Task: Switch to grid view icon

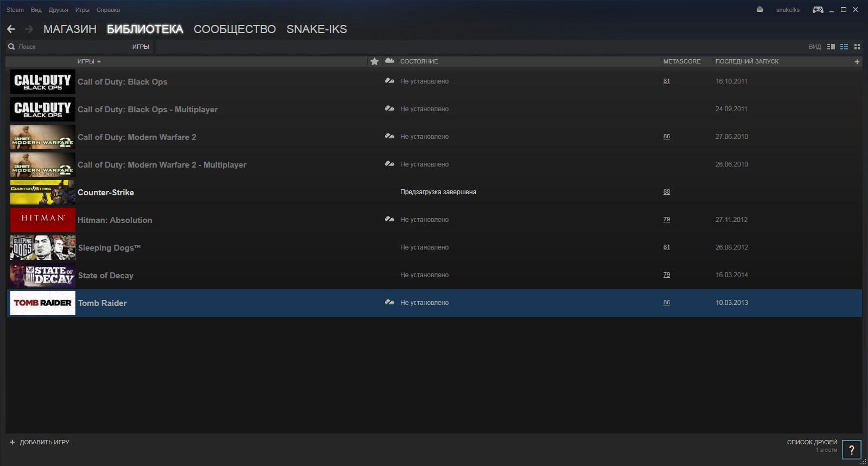Action: 857,47
